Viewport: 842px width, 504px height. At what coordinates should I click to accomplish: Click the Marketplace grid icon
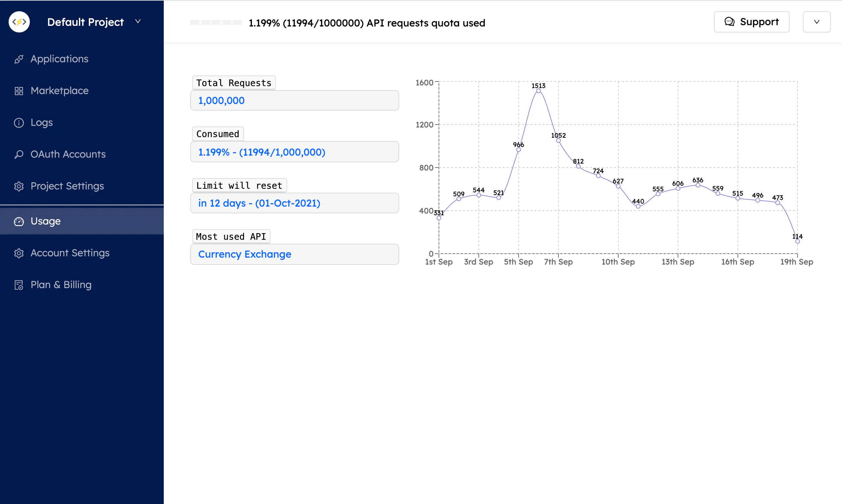pos(19,91)
